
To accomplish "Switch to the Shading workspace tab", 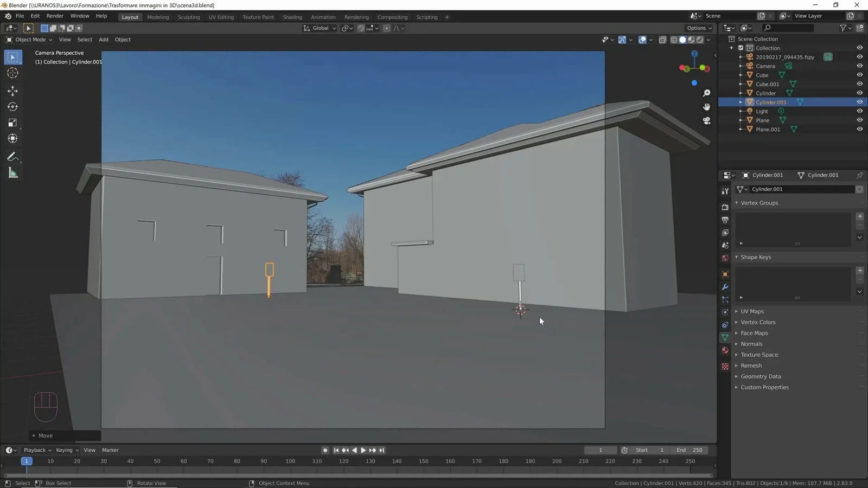I will click(x=292, y=17).
